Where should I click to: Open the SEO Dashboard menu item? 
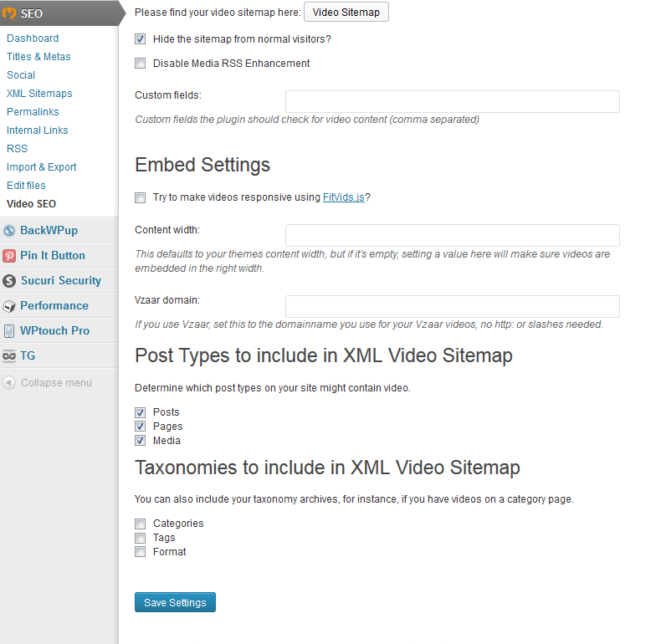[x=33, y=38]
